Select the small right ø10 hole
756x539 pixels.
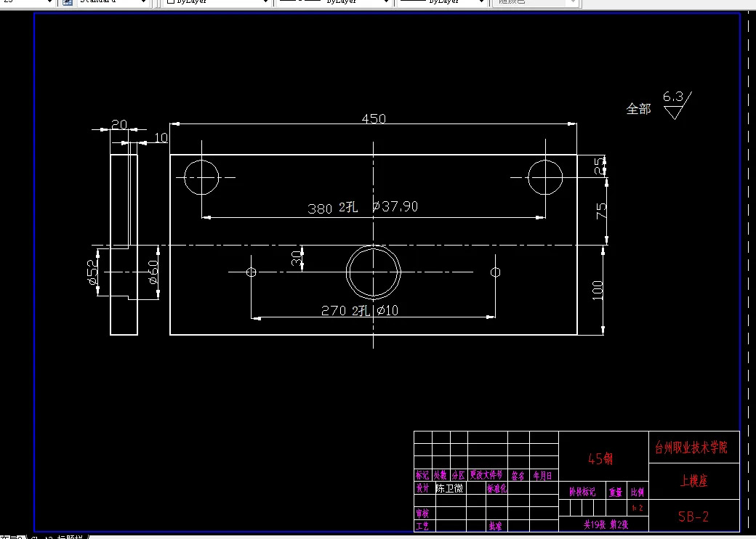[495, 272]
